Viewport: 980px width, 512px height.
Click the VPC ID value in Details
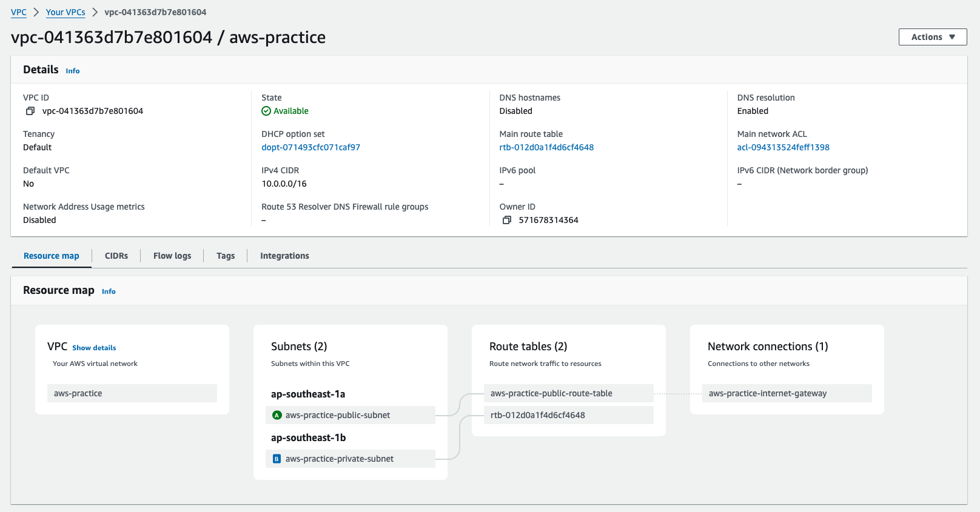93,111
